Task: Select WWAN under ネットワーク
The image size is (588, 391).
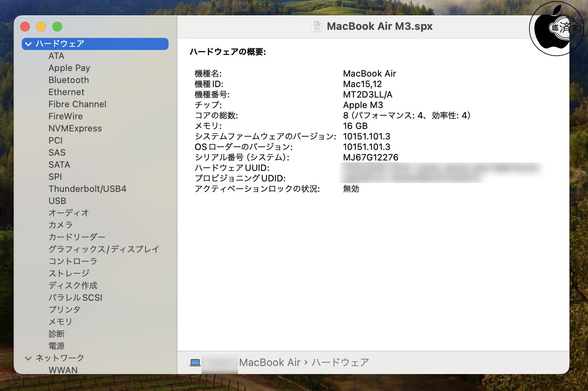Action: point(63,370)
